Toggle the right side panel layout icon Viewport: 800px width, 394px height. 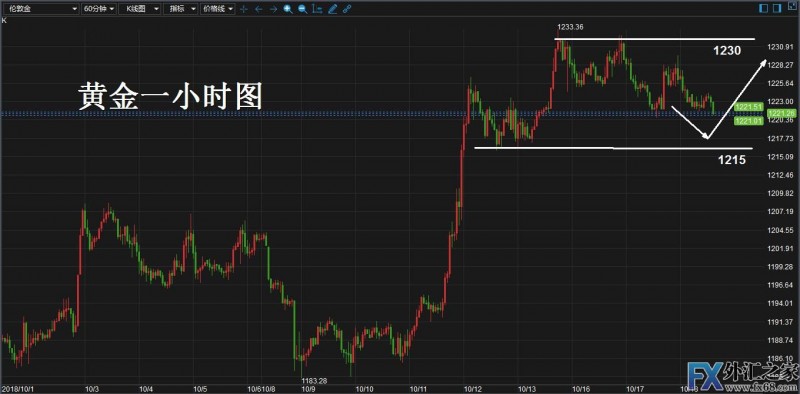776,8
